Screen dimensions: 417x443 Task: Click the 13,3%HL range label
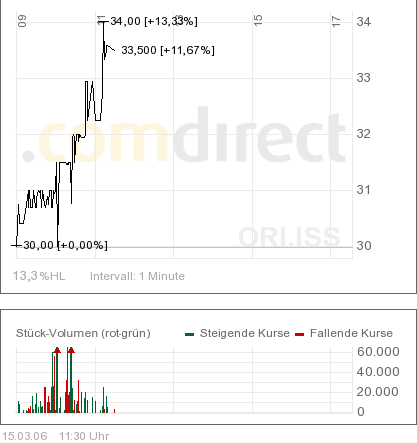[39, 276]
